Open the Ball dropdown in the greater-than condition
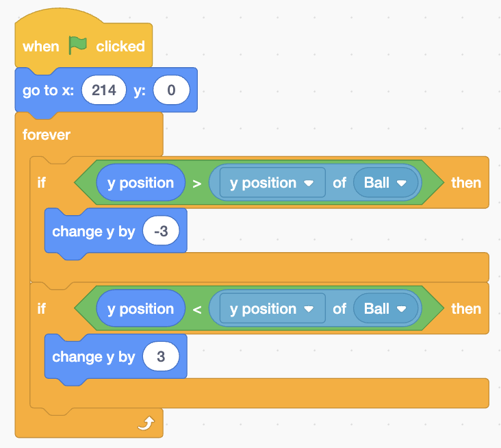Image resolution: width=501 pixels, height=448 pixels. 402,184
